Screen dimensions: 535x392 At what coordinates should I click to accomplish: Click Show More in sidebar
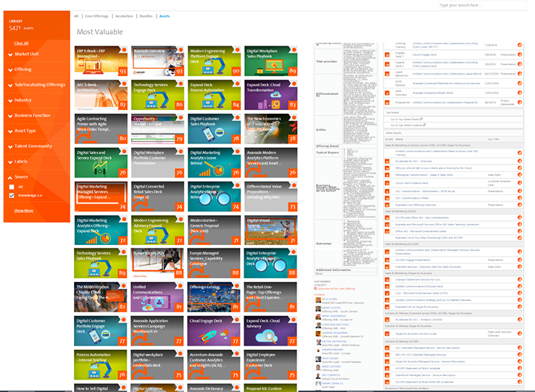23,210
